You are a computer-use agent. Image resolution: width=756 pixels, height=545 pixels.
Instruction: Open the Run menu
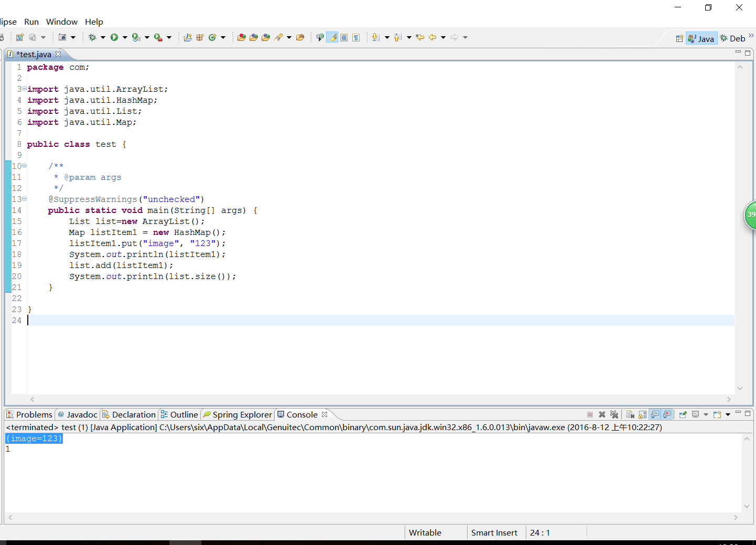click(31, 22)
